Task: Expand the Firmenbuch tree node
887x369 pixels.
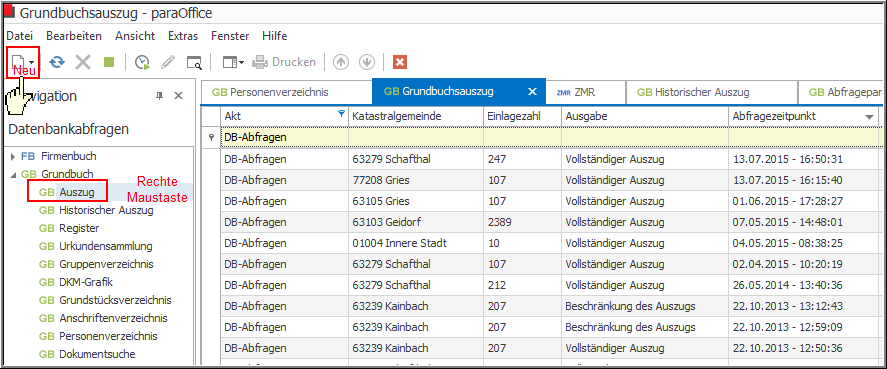Action: [13, 156]
